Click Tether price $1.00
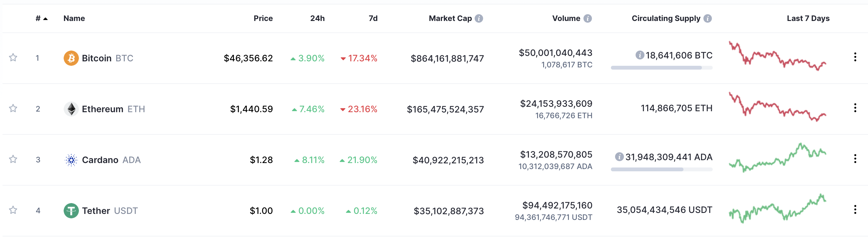Screen dimensions: 868x239 click(x=261, y=211)
